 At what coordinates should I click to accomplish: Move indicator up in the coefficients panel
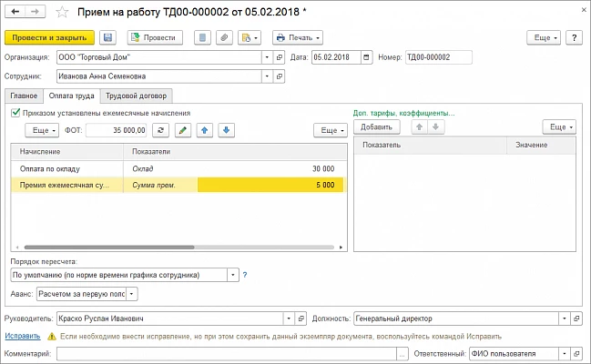[420, 127]
